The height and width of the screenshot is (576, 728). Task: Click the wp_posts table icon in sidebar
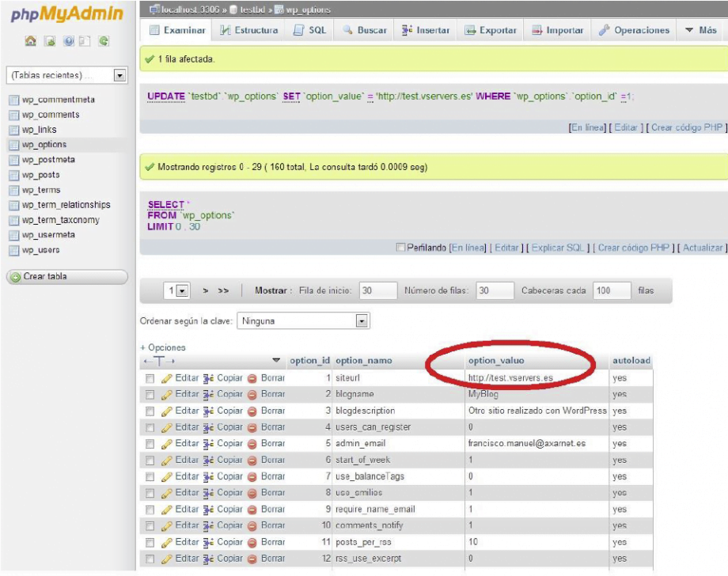pyautogui.click(x=13, y=175)
